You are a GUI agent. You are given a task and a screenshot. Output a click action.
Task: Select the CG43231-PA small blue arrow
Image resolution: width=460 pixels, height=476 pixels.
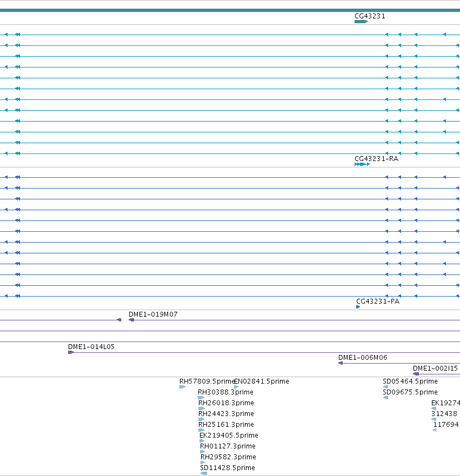pyautogui.click(x=358, y=307)
